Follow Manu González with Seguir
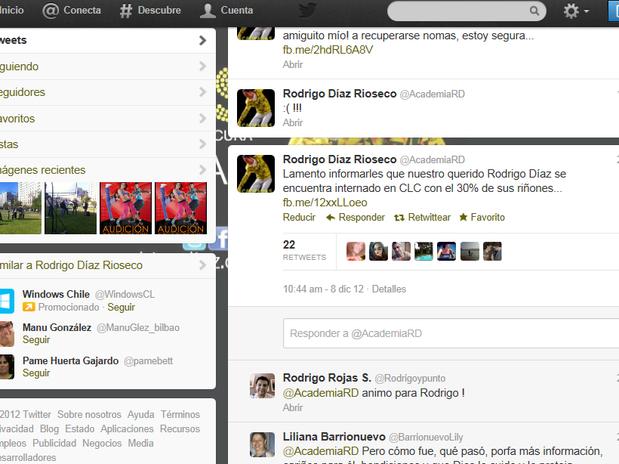619x464 pixels. (36, 340)
